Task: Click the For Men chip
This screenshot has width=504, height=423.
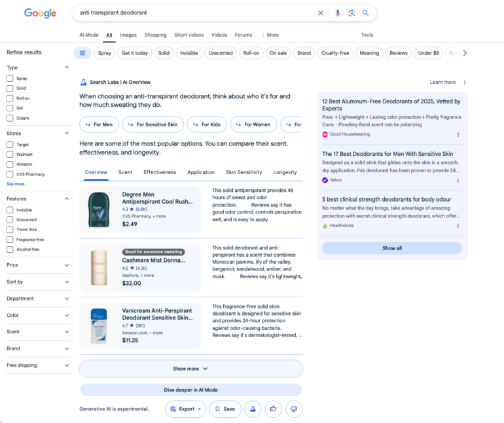Action: coord(99,124)
